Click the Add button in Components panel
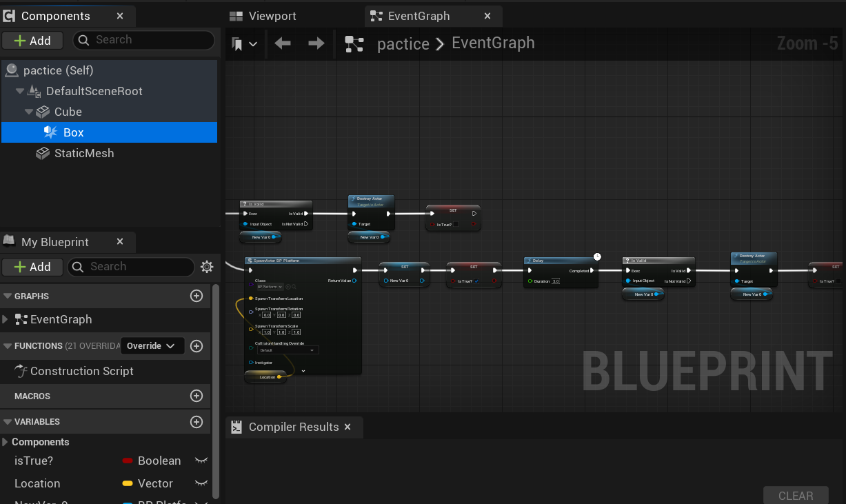Image resolution: width=846 pixels, height=504 pixels. click(32, 40)
